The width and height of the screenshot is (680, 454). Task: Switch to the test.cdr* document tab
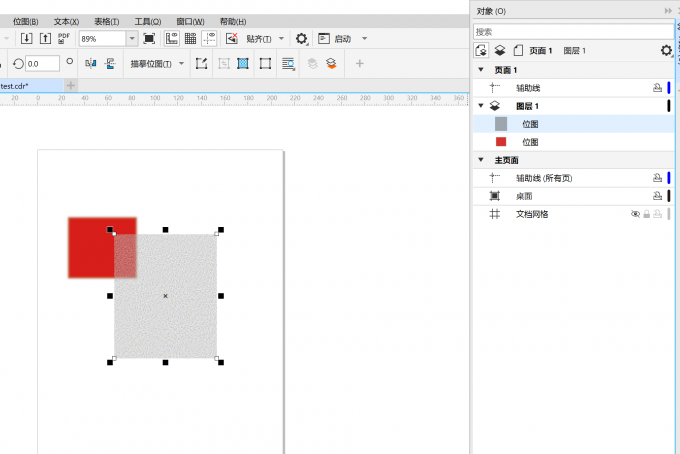coord(31,86)
